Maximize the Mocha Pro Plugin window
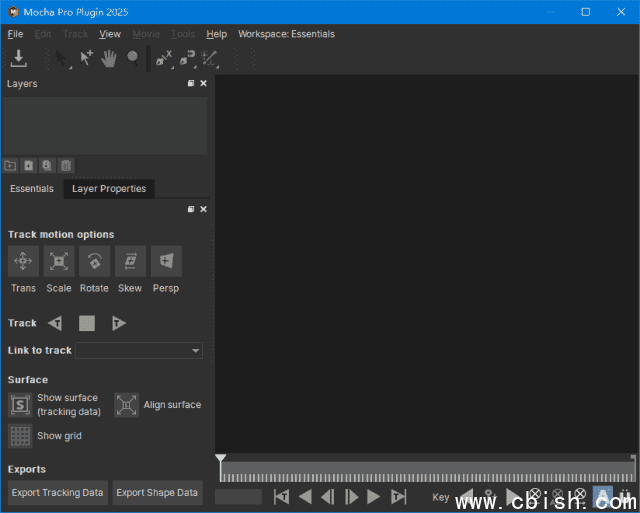The height and width of the screenshot is (513, 640). (586, 12)
